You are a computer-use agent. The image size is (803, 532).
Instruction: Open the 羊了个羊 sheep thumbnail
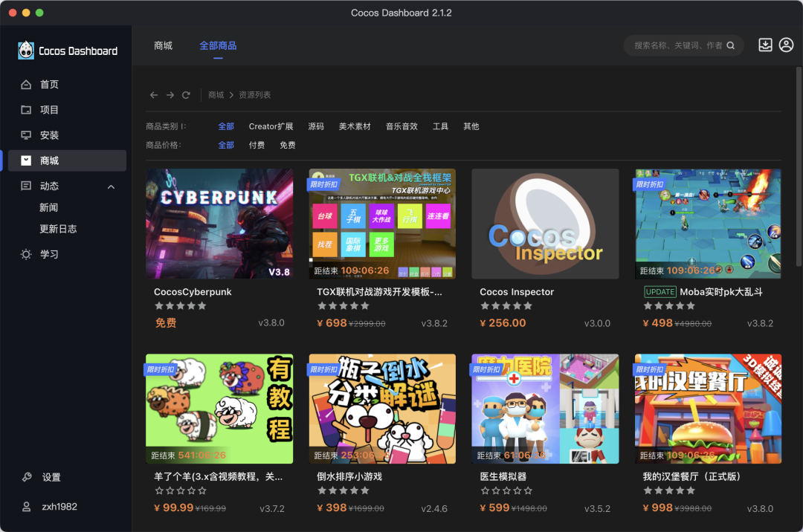pos(219,409)
